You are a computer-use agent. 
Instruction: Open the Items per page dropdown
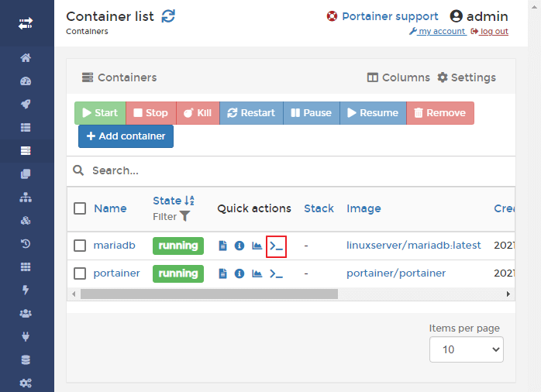coord(467,349)
